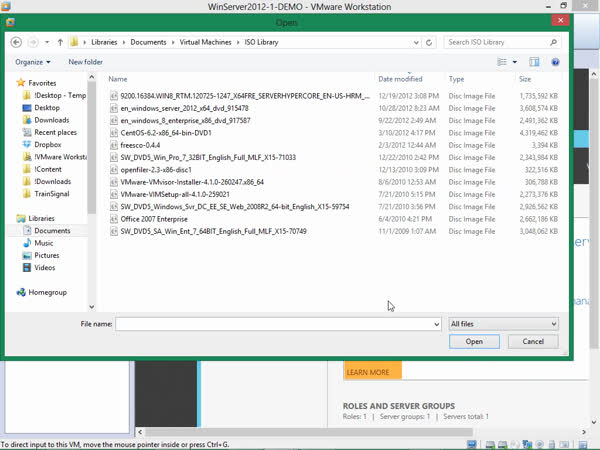Click icon on file row of Office 2007 Enterprise
This screenshot has width=600, height=450.
pyautogui.click(x=113, y=219)
